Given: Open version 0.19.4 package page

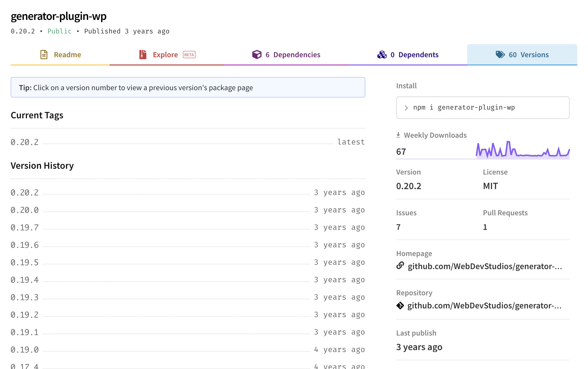Looking at the screenshot, I should coord(25,280).
